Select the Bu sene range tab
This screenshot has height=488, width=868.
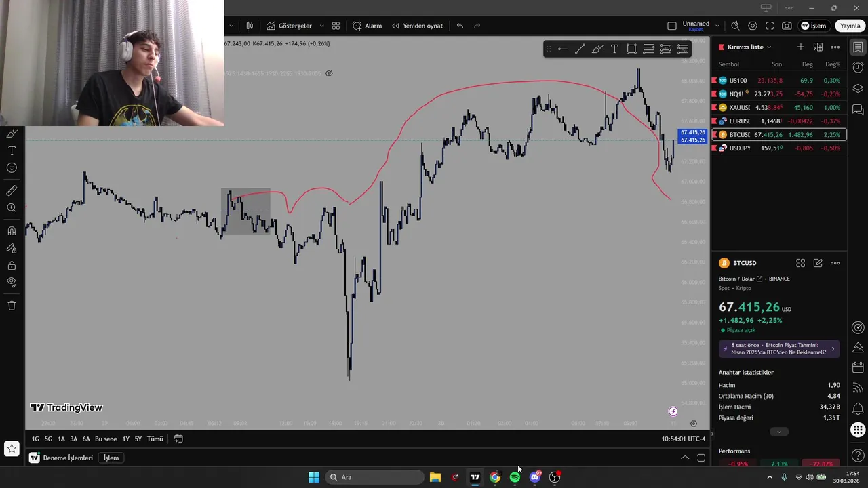point(106,439)
